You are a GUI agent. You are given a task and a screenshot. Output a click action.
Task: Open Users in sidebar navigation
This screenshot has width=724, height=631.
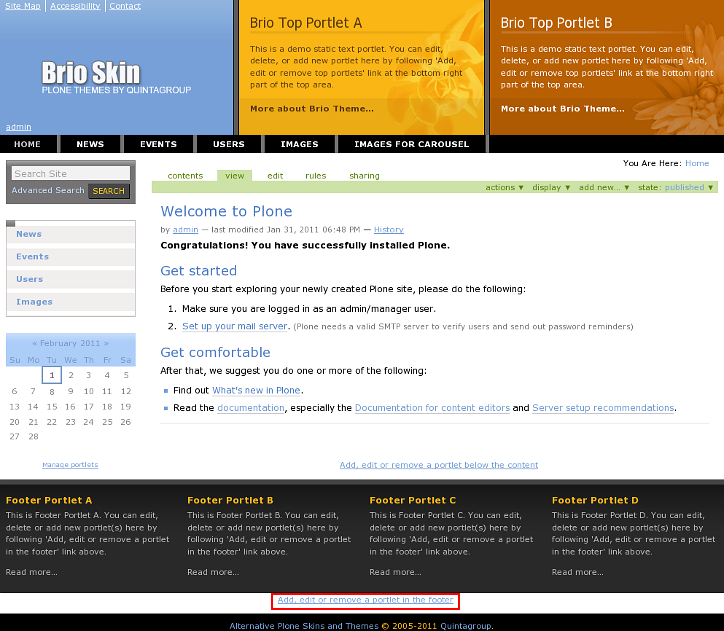pos(71,279)
